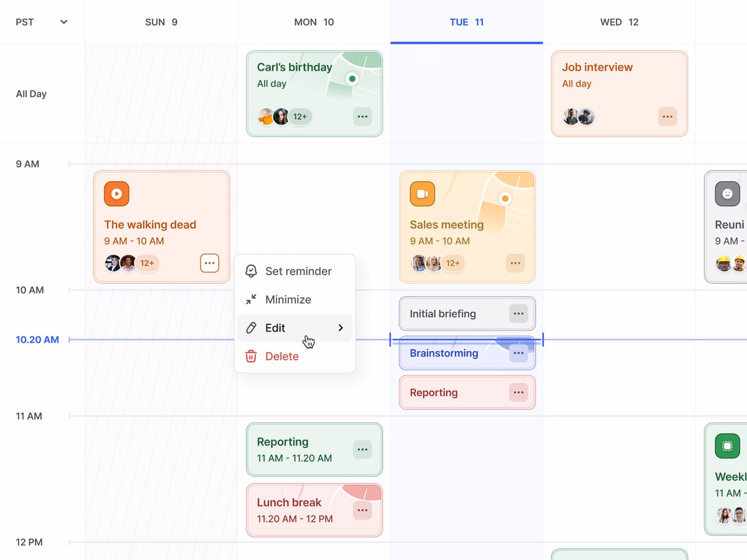Click the Sales meeting video camera icon
The width and height of the screenshot is (747, 560).
point(422,194)
